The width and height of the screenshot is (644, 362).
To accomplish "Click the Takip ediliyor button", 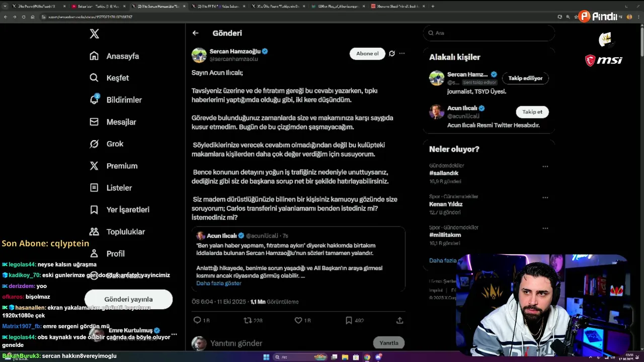I will (x=525, y=78).
